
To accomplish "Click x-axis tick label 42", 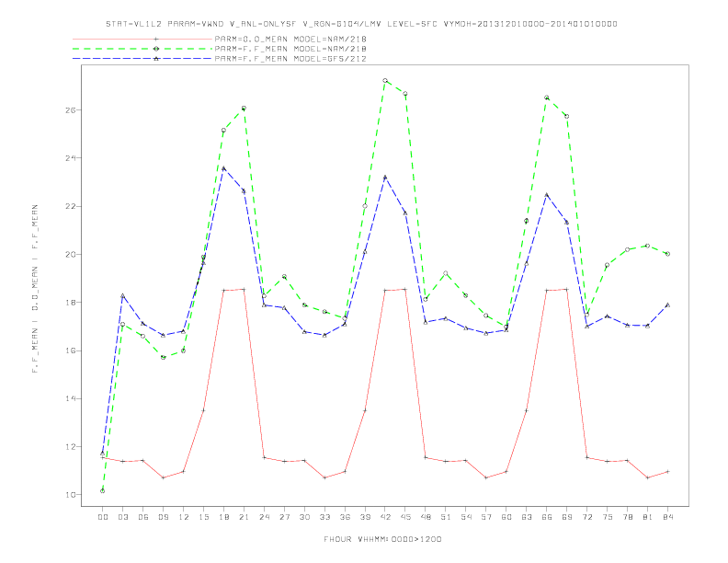I will point(385,517).
